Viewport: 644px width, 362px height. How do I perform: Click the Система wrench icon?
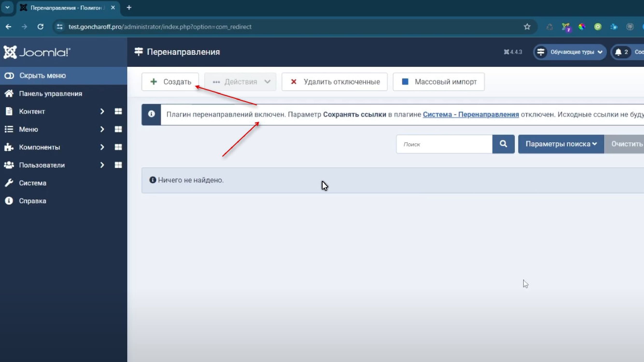pos(9,183)
